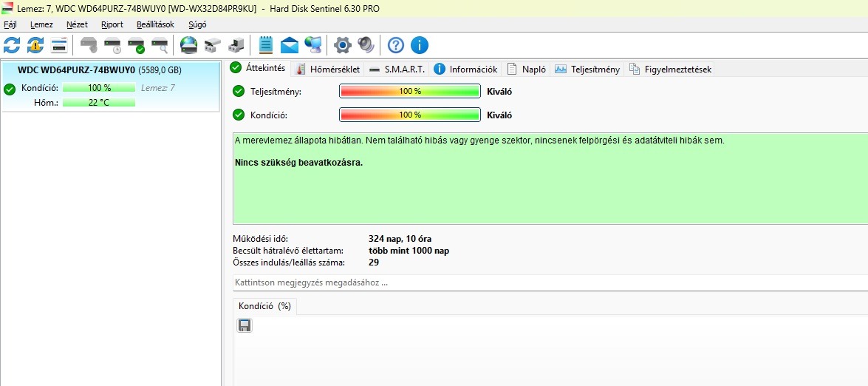Open help with the question mark icon
868x386 pixels.
[x=396, y=45]
